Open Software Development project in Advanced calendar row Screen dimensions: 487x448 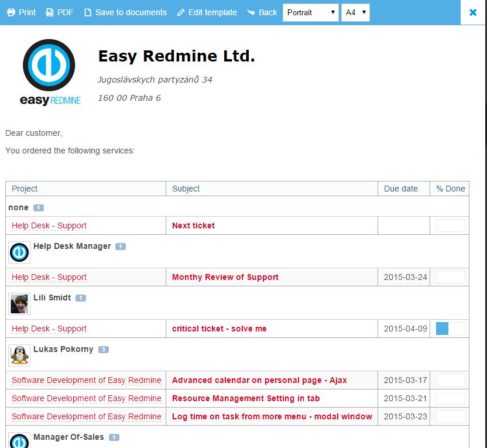coord(87,380)
